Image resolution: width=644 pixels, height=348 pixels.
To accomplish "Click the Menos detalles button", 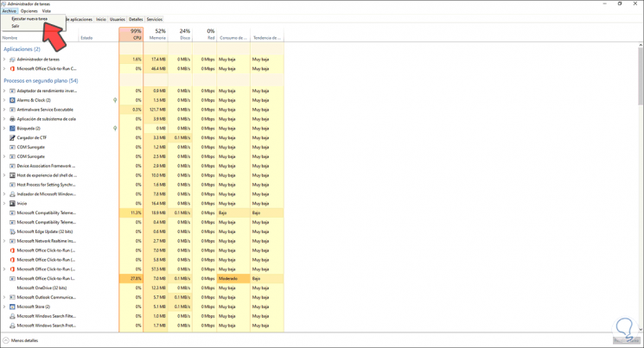I will tap(21, 340).
